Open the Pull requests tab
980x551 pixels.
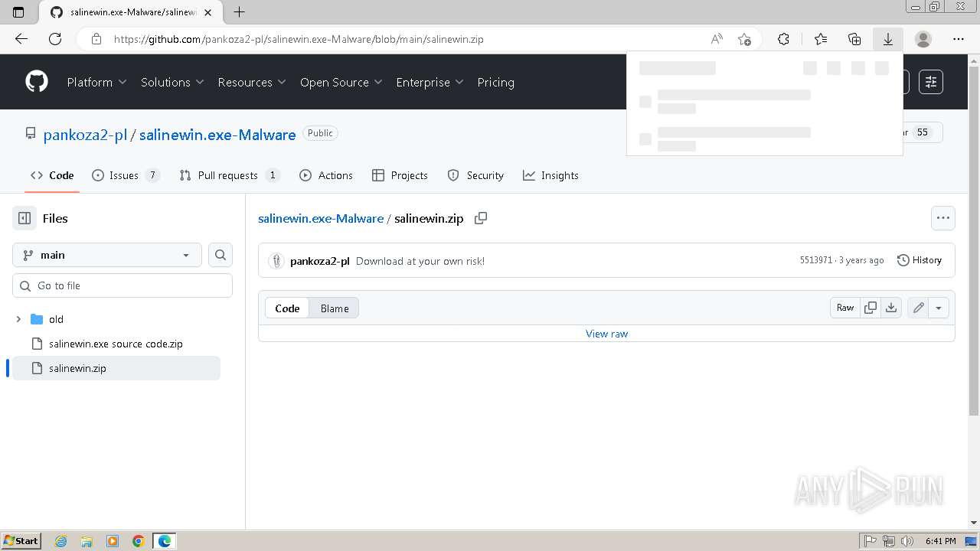coord(229,175)
